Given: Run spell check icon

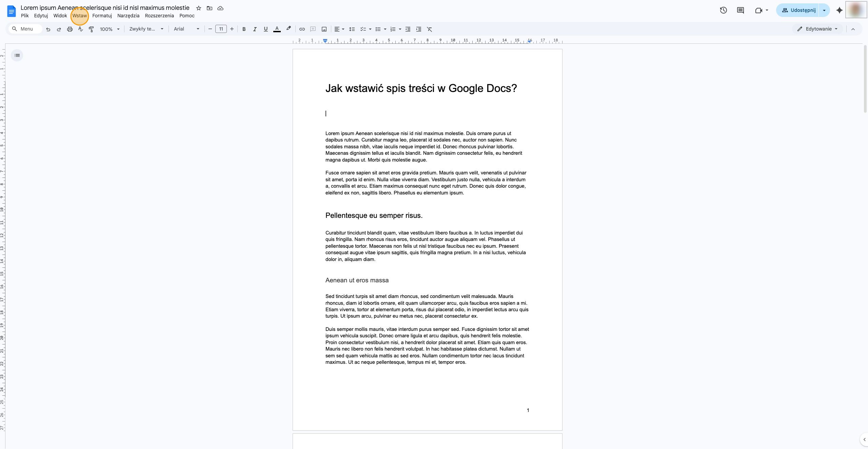Looking at the screenshot, I should pos(81,29).
